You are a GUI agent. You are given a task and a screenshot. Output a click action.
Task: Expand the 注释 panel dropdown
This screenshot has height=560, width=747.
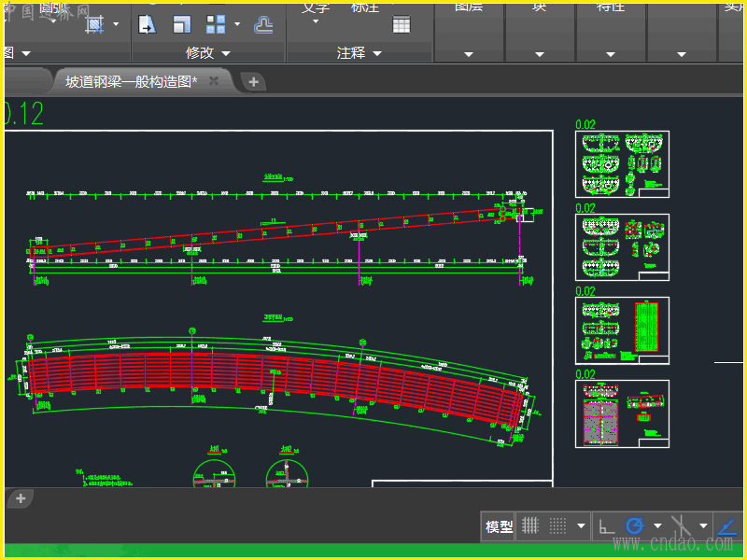pos(377,53)
